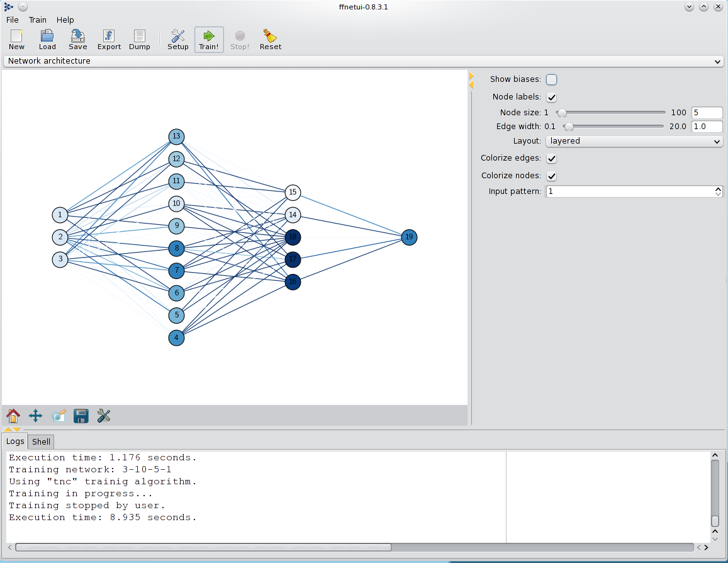Click network node 12
The height and width of the screenshot is (563, 728).
(x=176, y=159)
